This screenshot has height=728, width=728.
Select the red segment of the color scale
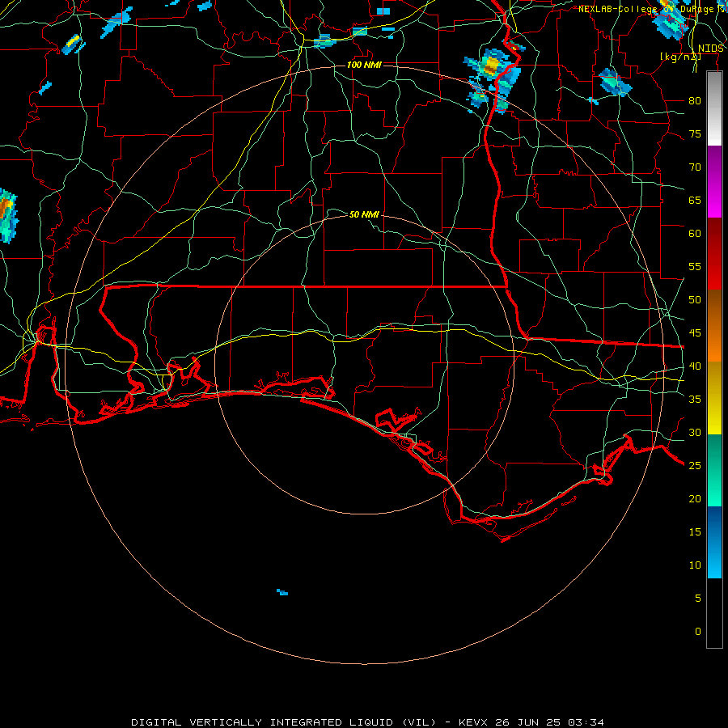[x=714, y=253]
